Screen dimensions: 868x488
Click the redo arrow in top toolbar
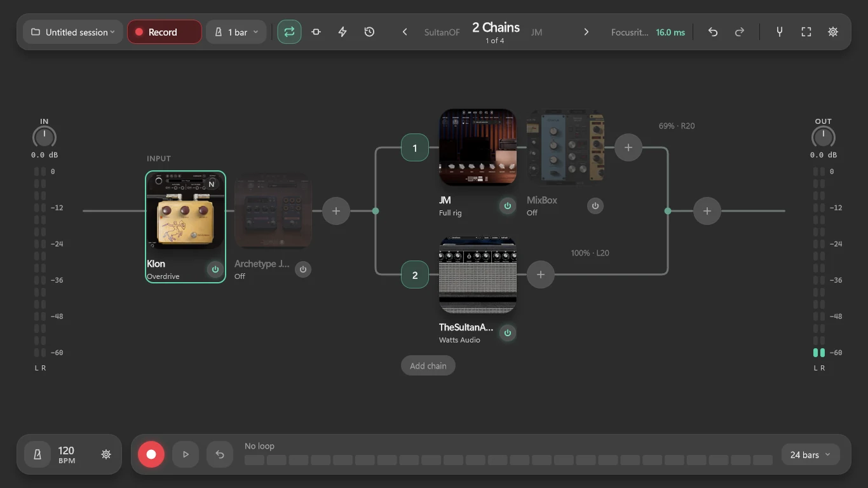[740, 32]
